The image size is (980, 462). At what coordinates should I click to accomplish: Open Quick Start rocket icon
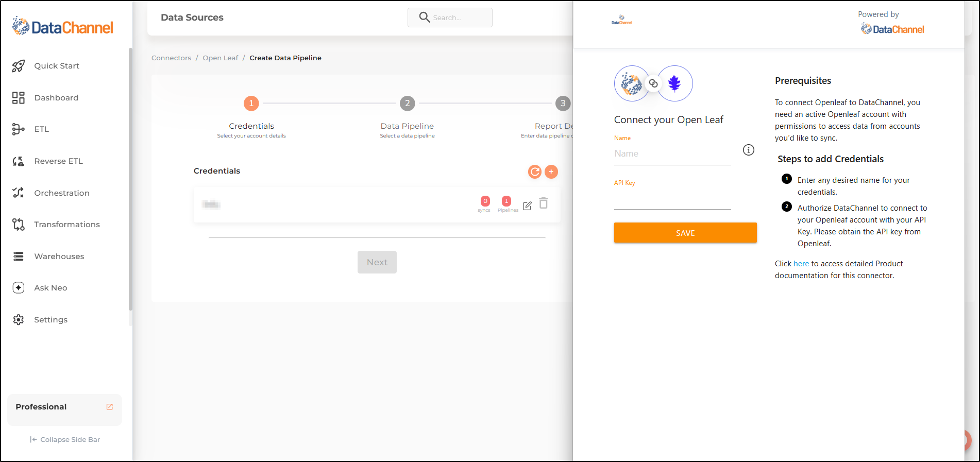(19, 66)
